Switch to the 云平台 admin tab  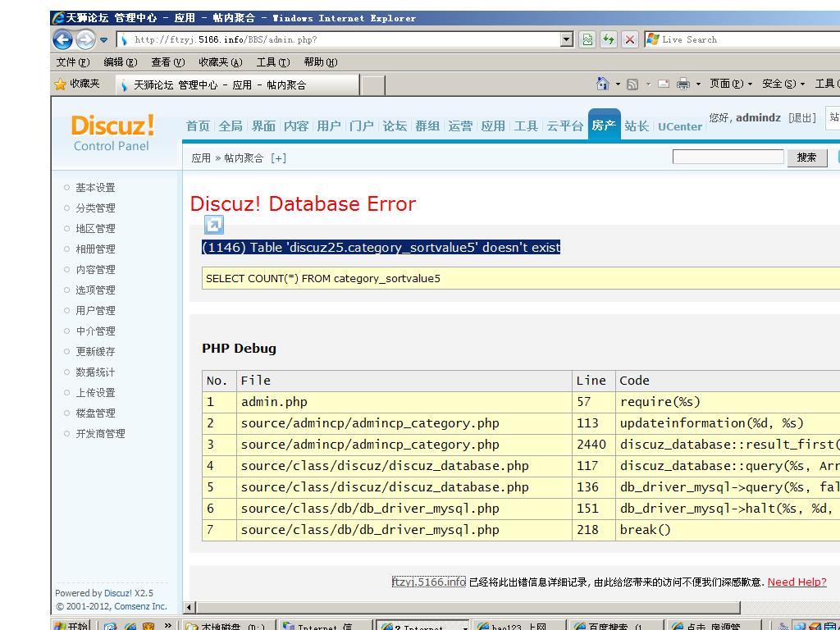564,126
